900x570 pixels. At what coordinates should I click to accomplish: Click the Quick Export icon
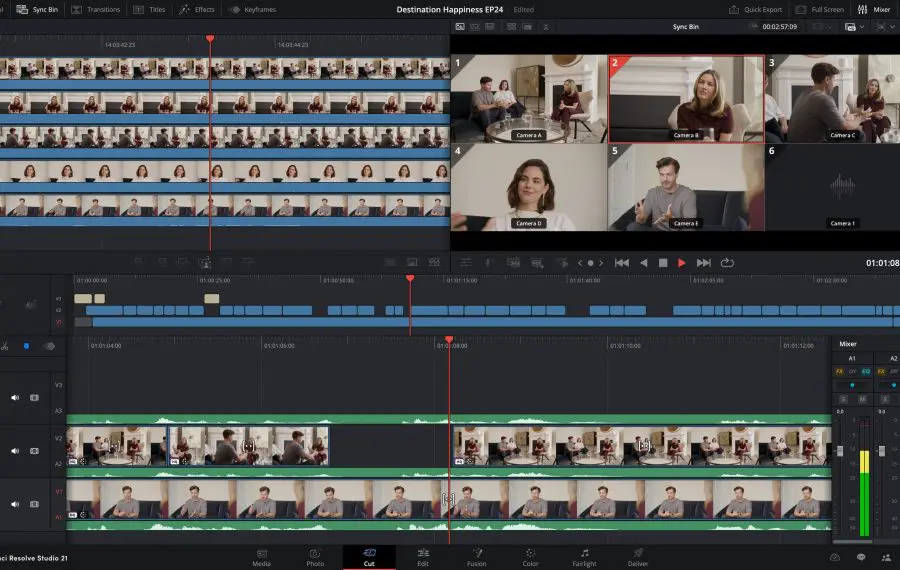point(736,9)
